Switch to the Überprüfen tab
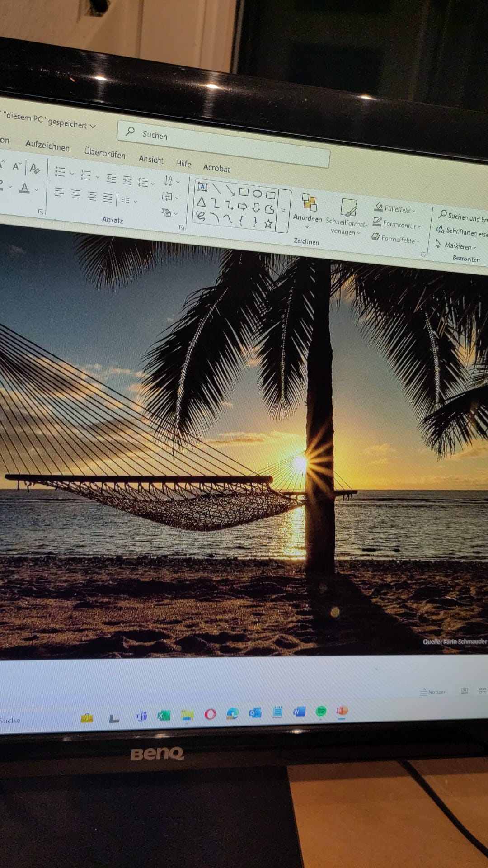Screen dimensions: 488x868 105,153
